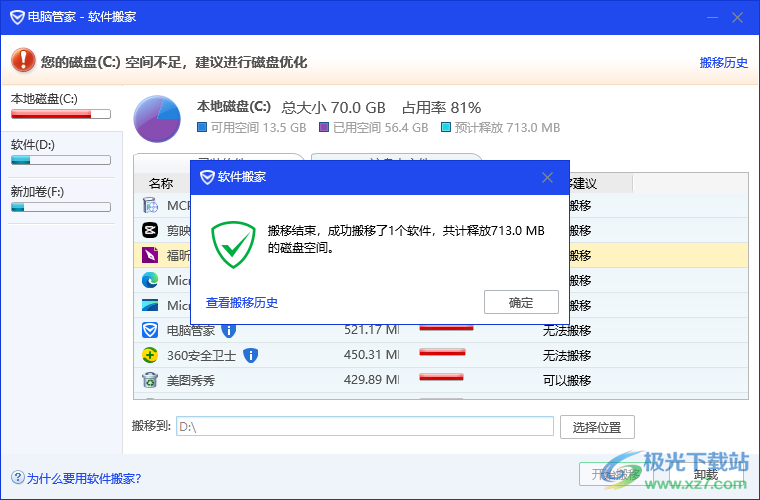The image size is (760, 500).
Task: Click size value 429.89 for 美图秀秀
Action: (371, 379)
